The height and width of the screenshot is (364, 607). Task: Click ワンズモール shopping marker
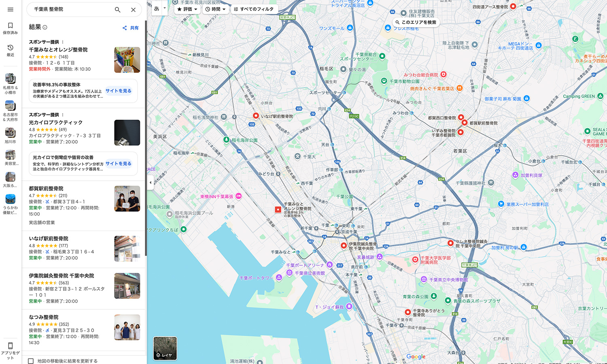point(350,28)
